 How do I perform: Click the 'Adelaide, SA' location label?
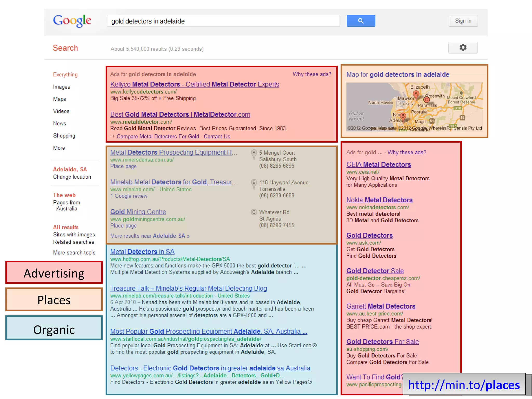click(70, 169)
